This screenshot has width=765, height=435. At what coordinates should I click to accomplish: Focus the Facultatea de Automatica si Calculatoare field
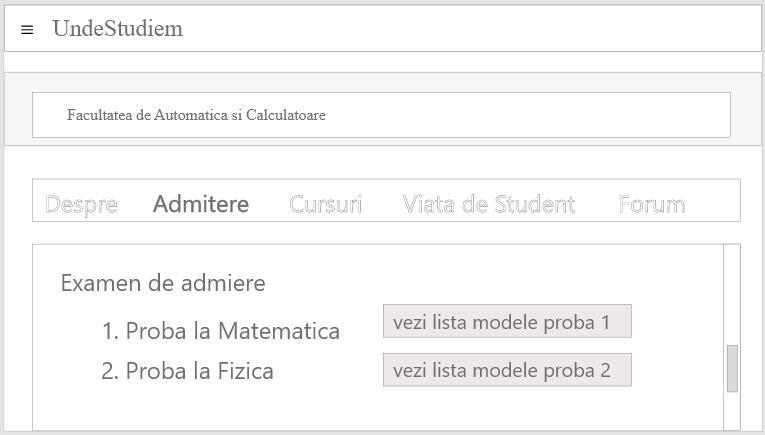pos(381,115)
